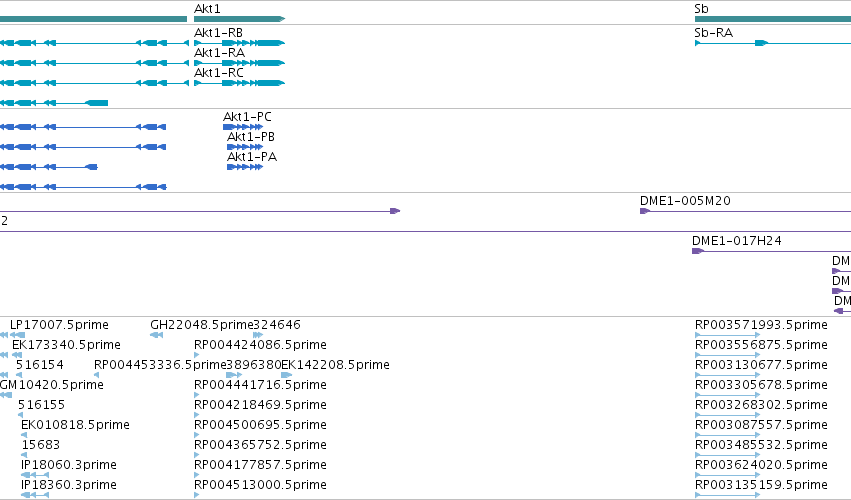Click the RP004218469.5prime EST label

pos(261,405)
